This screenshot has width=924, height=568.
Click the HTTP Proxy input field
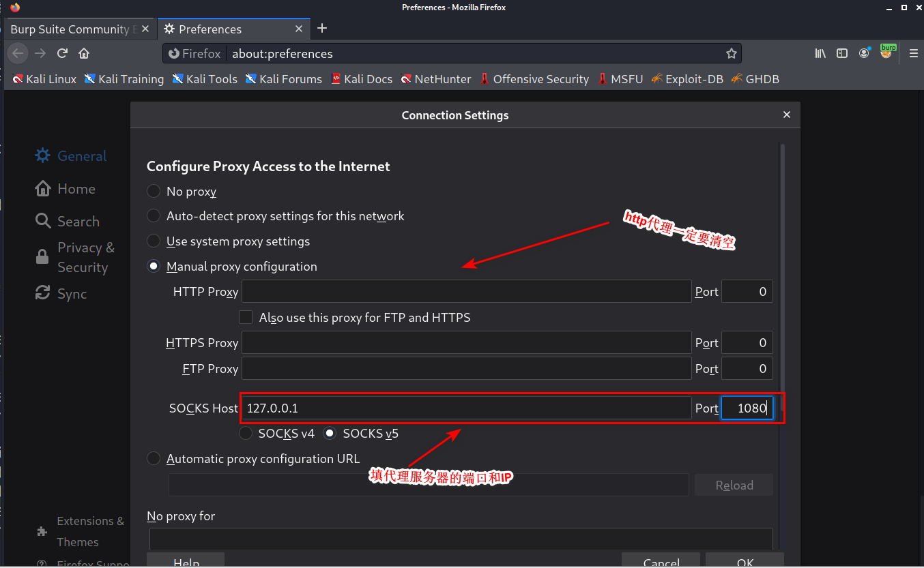click(466, 292)
